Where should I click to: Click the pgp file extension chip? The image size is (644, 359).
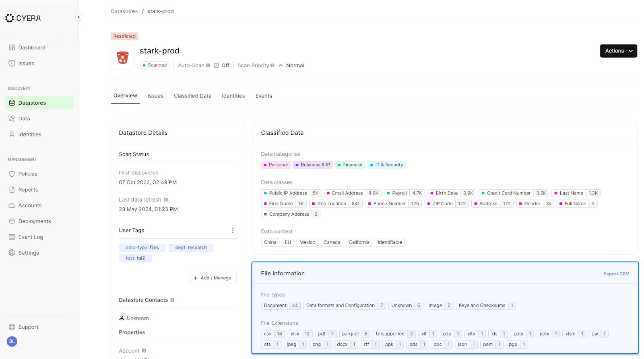pyautogui.click(x=517, y=344)
